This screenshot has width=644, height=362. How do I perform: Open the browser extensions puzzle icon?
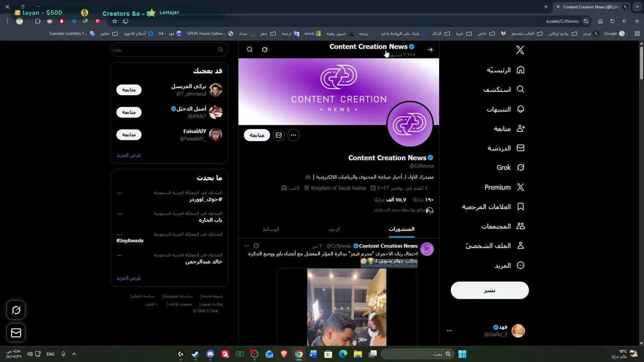[x=37, y=21]
